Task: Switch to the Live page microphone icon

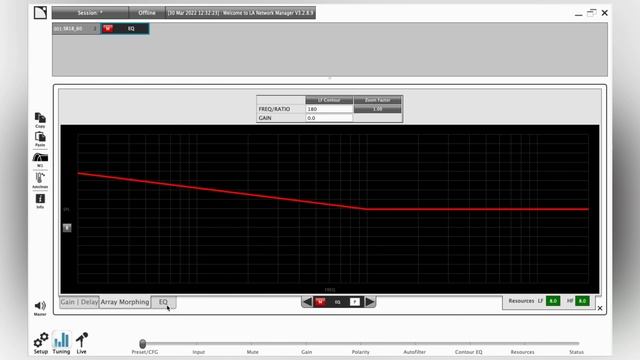Action: click(82, 342)
